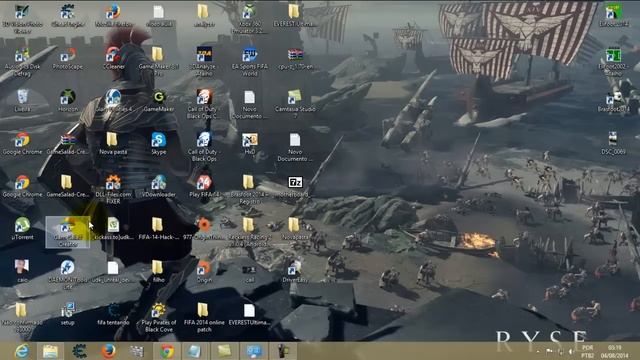The height and width of the screenshot is (360, 640).
Task: Open Google Chrome in the taskbar
Action: tap(167, 351)
